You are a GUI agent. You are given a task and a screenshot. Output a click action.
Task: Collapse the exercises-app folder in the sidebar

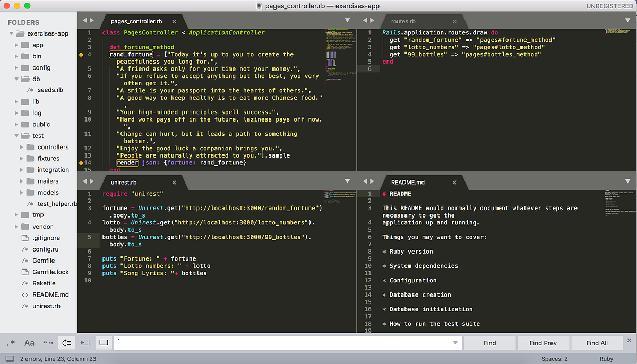(x=12, y=33)
